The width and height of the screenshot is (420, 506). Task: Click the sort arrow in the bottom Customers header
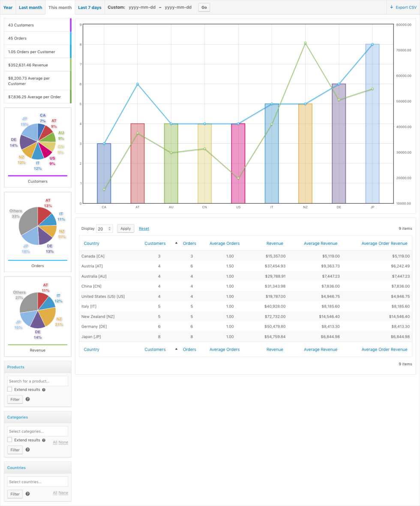coord(176,349)
